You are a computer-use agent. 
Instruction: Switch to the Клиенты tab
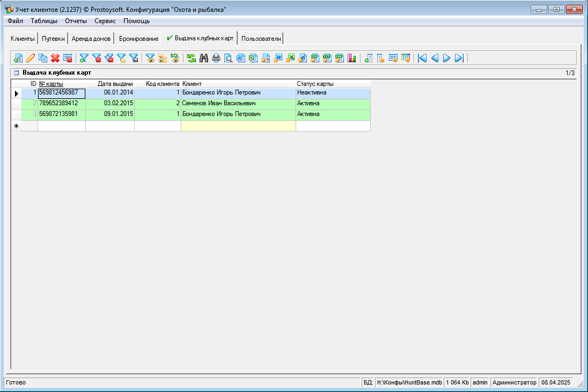[23, 39]
